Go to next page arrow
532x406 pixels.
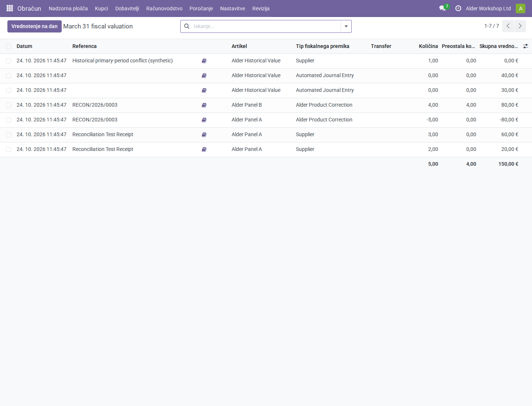coord(520,26)
